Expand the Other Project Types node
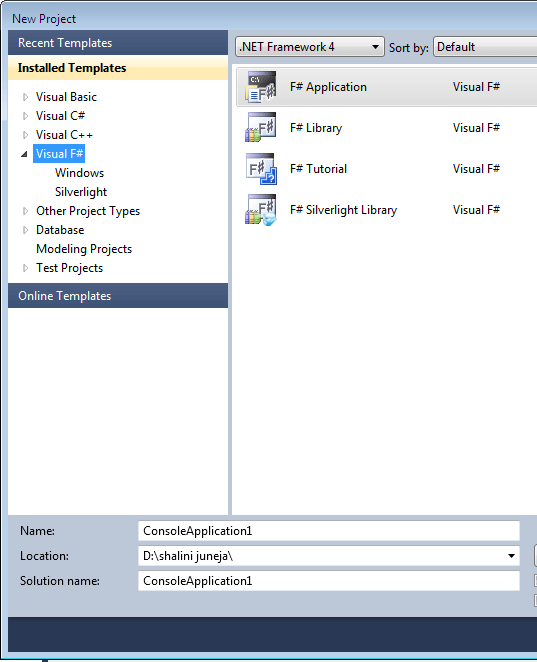Viewport: 537px width, 662px height. coord(25,211)
